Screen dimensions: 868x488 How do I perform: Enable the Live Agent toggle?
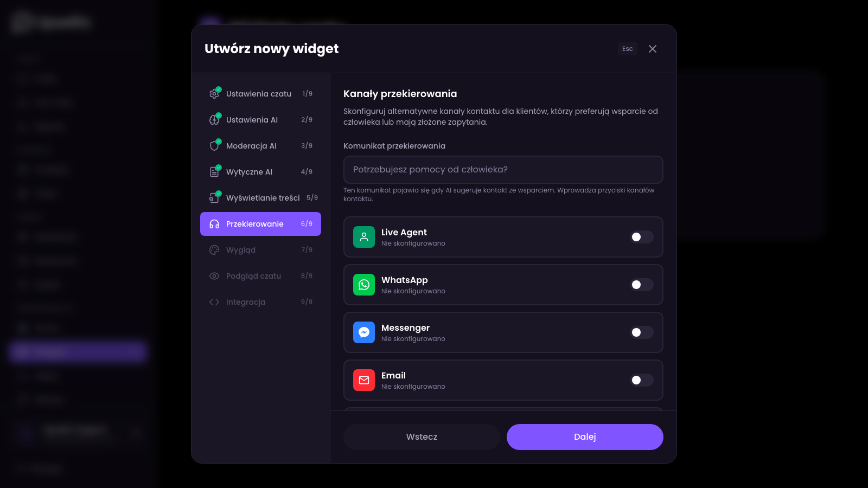point(641,237)
